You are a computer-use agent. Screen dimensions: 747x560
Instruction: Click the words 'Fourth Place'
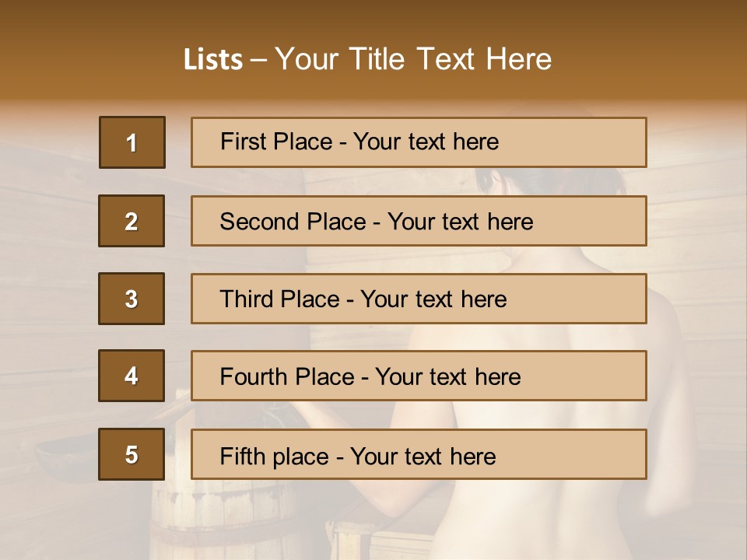287,376
